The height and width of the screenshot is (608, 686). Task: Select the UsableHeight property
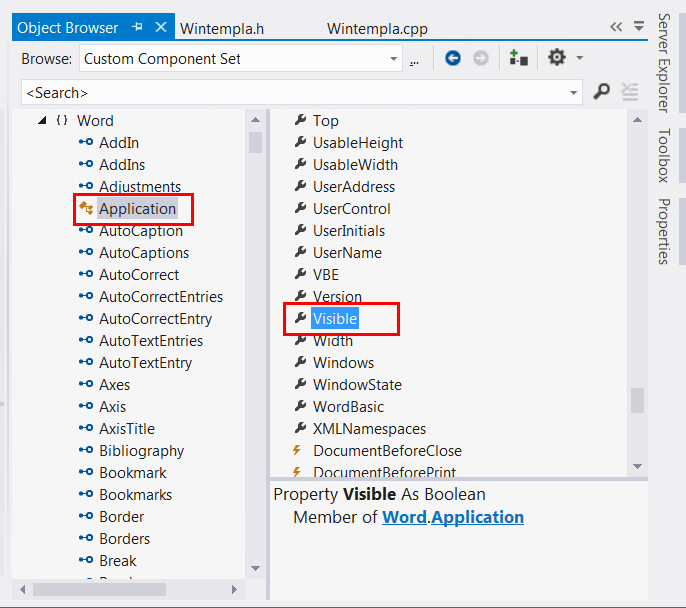[x=357, y=143]
